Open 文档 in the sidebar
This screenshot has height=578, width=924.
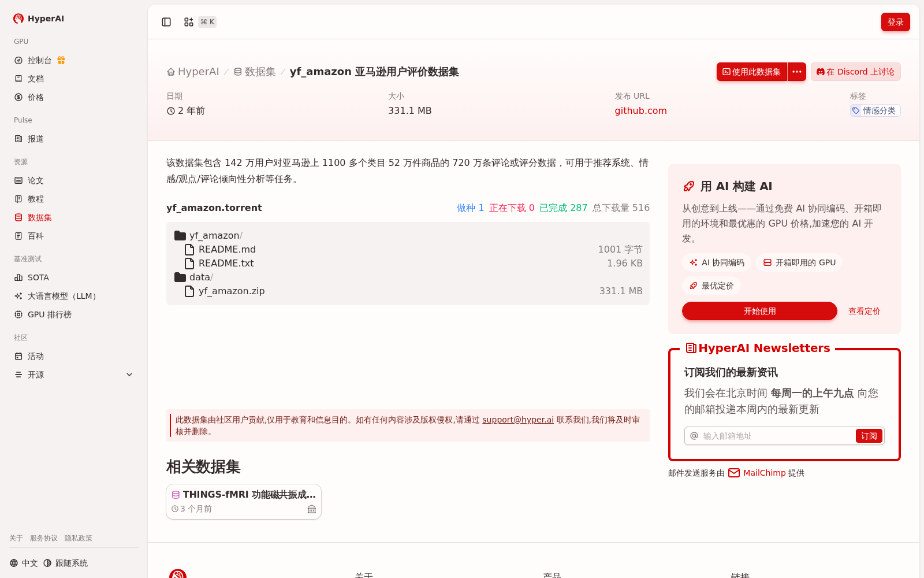coord(74,79)
